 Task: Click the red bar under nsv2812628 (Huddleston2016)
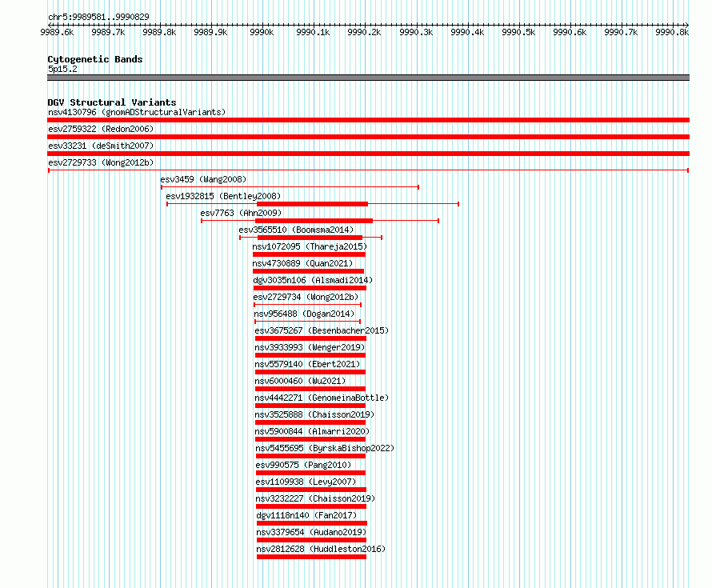311,557
